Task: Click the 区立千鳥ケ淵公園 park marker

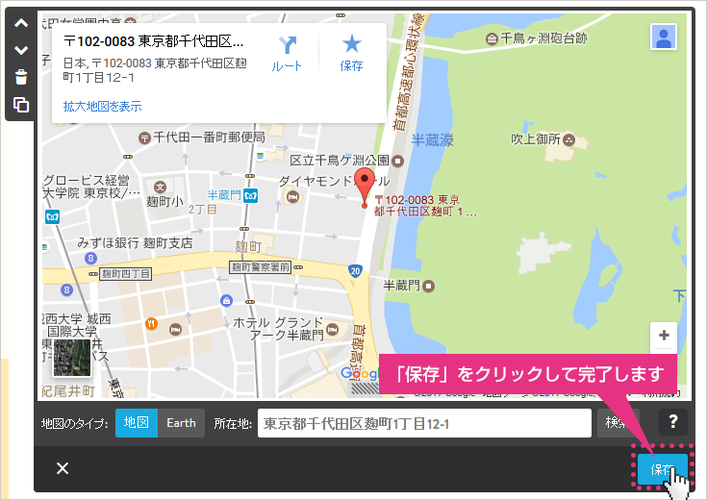Action: coord(397,161)
